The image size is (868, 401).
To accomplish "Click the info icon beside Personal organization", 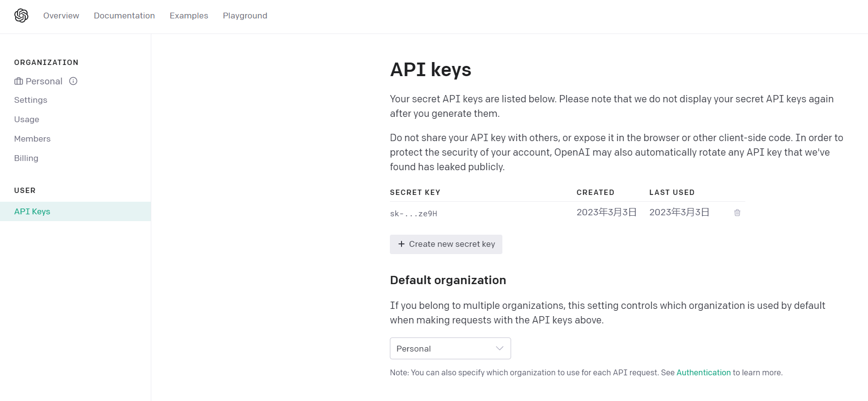I will pos(73,81).
